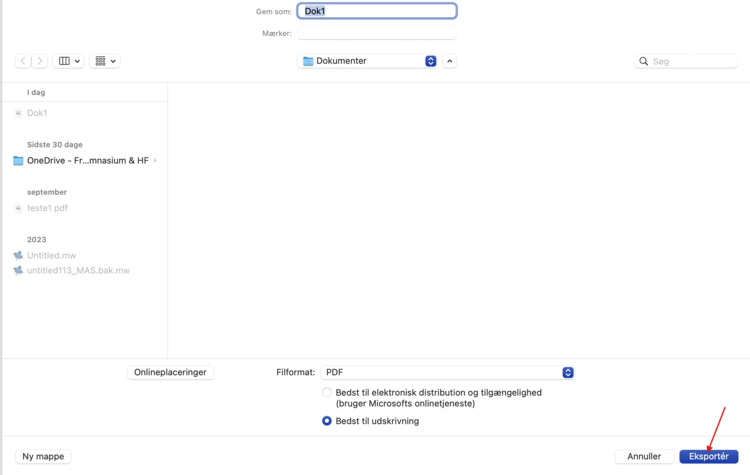The image size is (750, 475).
Task: Select the OneDrive folder icon
Action: pos(18,160)
